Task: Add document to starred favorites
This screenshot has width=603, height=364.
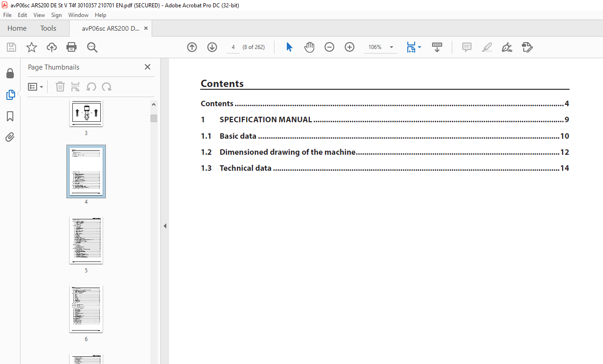Action: 31,47
